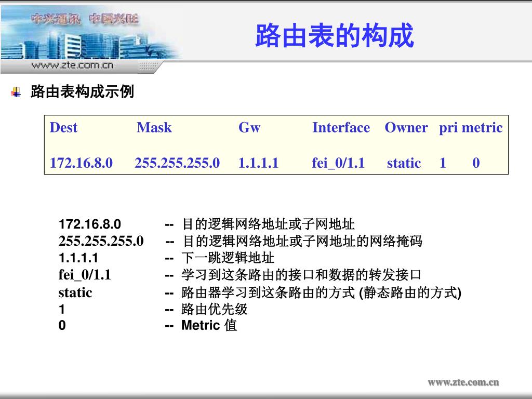
Task: Click 172.16.8.0 in the explanation list
Action: [x=90, y=224]
